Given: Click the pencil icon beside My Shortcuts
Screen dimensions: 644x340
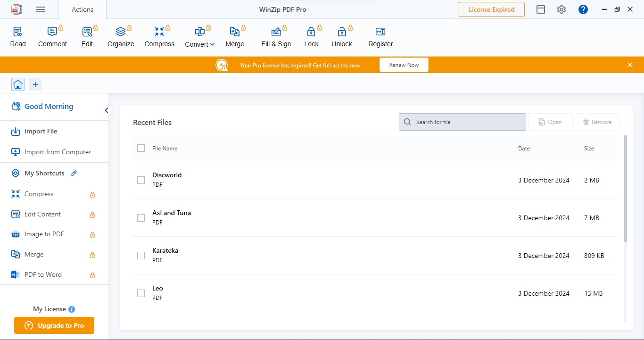Looking at the screenshot, I should (x=74, y=173).
